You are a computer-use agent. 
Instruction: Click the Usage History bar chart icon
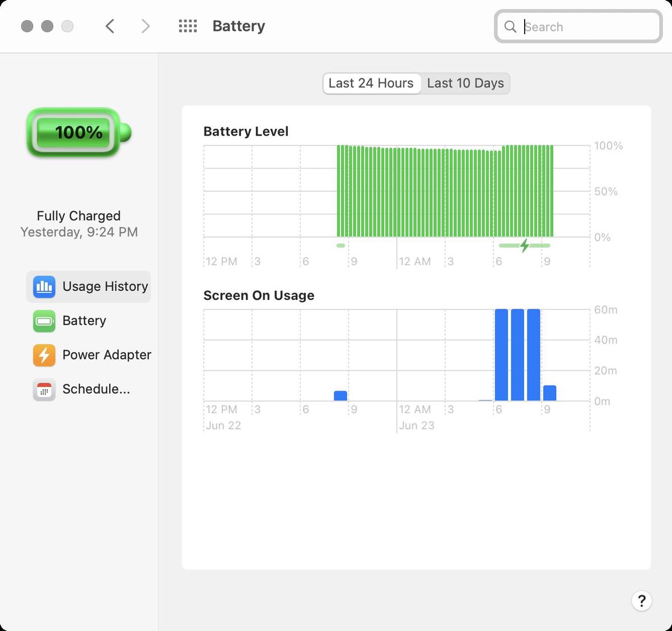tap(44, 286)
